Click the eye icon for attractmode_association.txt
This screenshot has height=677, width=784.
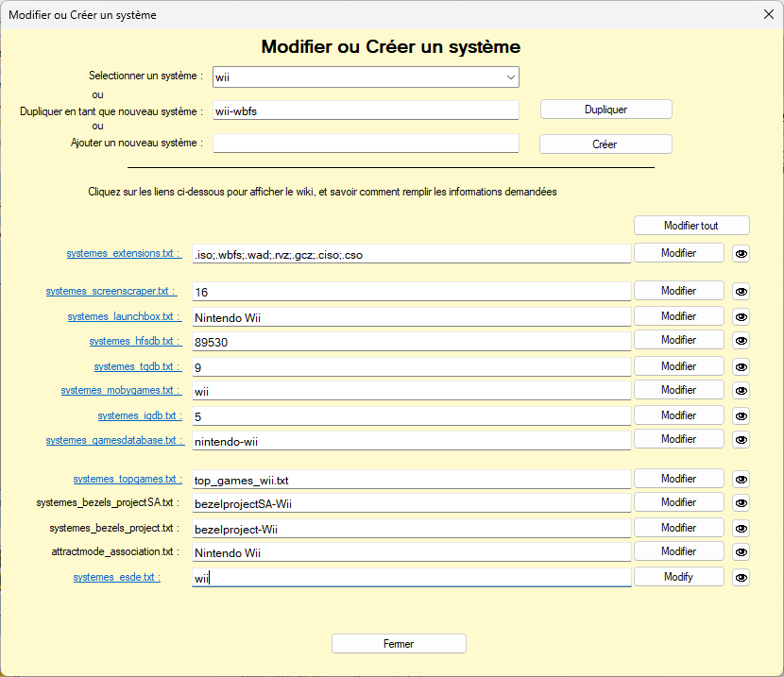coord(741,551)
